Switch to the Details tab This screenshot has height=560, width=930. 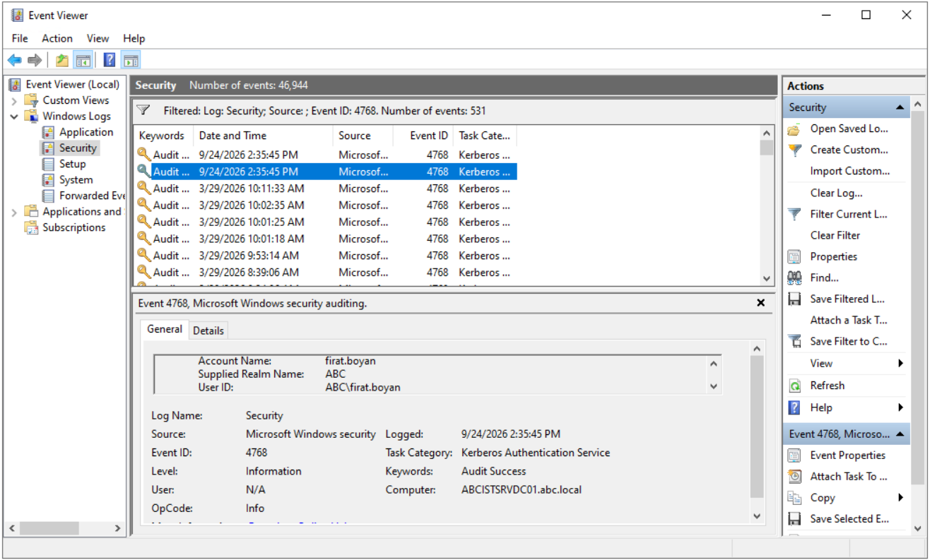click(208, 330)
